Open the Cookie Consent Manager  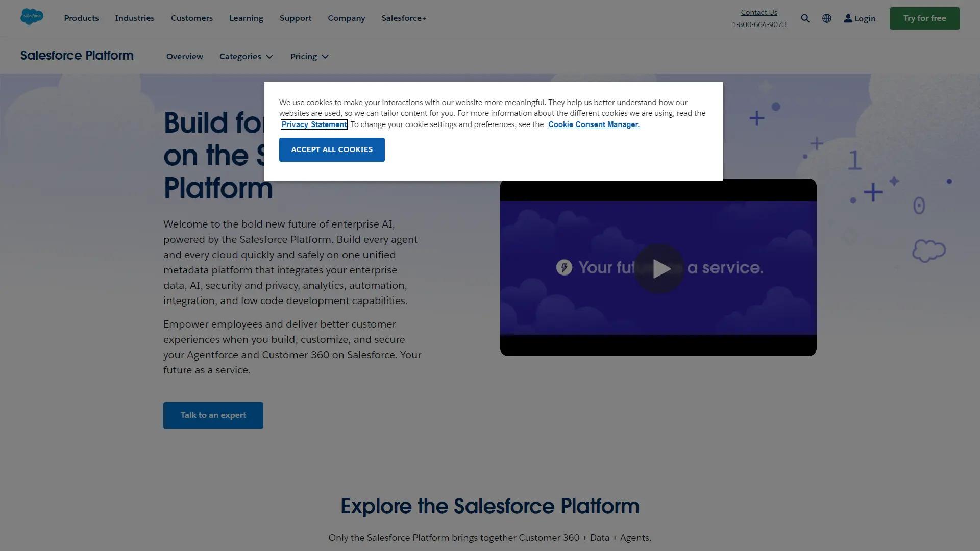click(x=594, y=124)
